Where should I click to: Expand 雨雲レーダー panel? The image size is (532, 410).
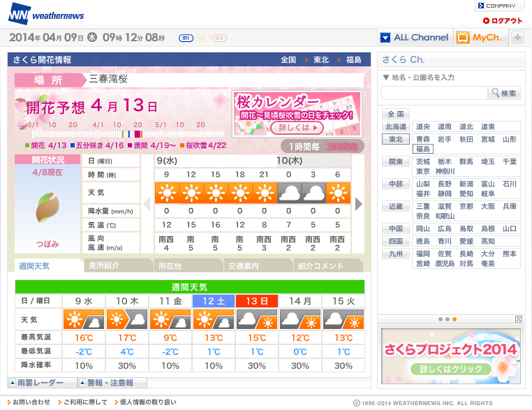click(x=43, y=383)
